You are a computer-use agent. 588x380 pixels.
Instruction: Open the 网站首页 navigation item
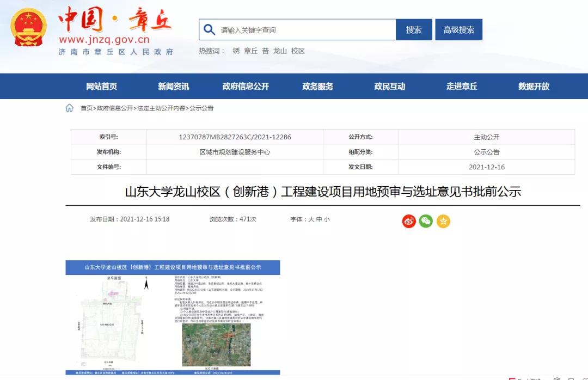[x=102, y=86]
